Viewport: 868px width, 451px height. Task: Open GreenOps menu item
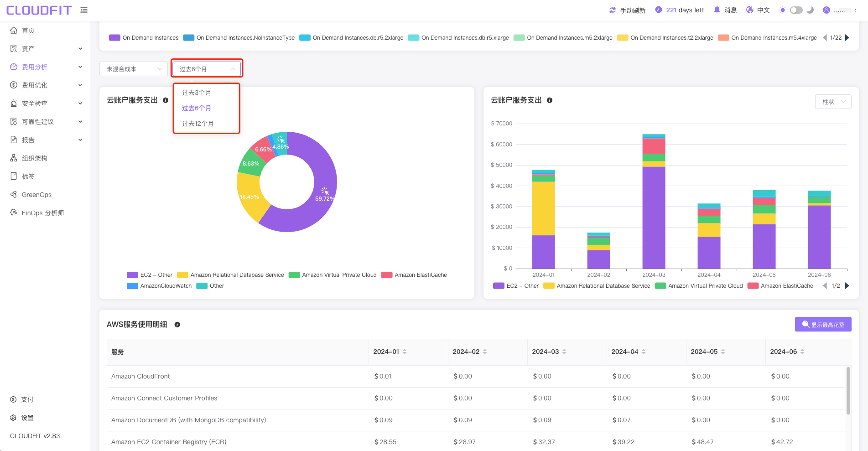point(45,195)
